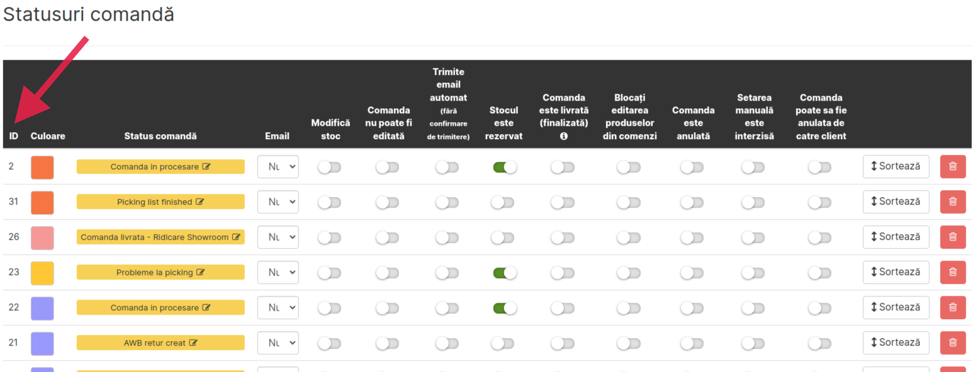Click the edit pencil next to Probleme la picking
The height and width of the screenshot is (372, 980).
200,273
